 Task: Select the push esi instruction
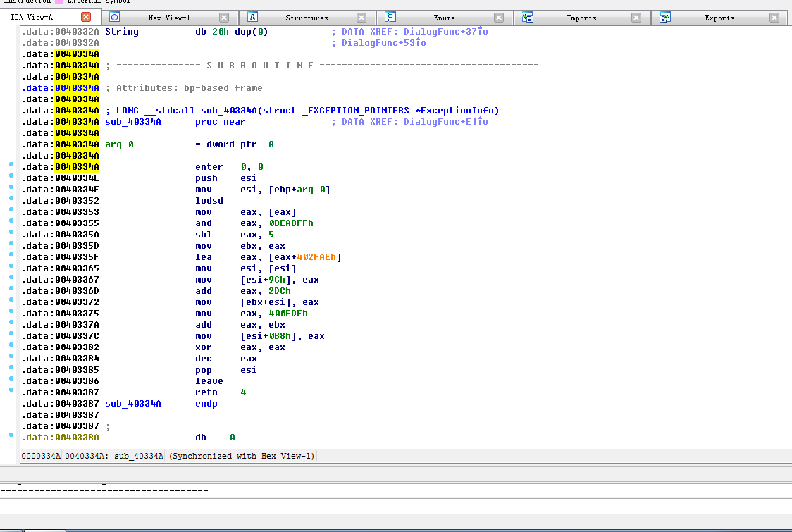click(x=225, y=178)
